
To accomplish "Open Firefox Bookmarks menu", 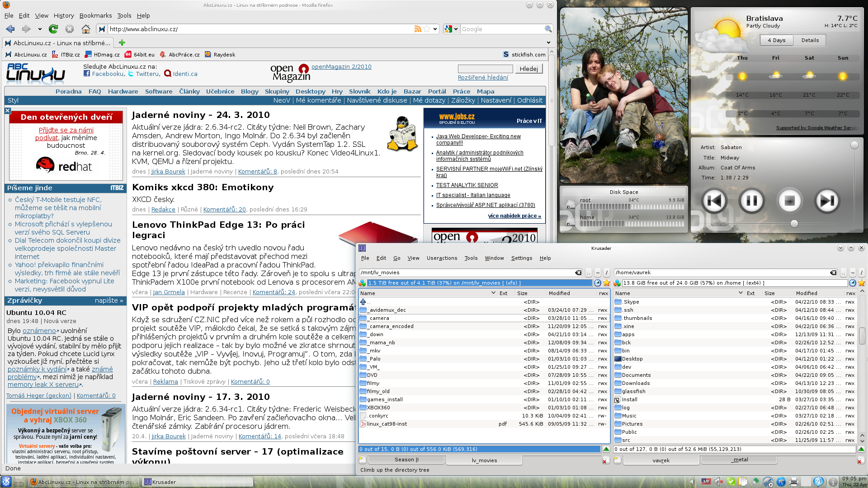I will [95, 15].
